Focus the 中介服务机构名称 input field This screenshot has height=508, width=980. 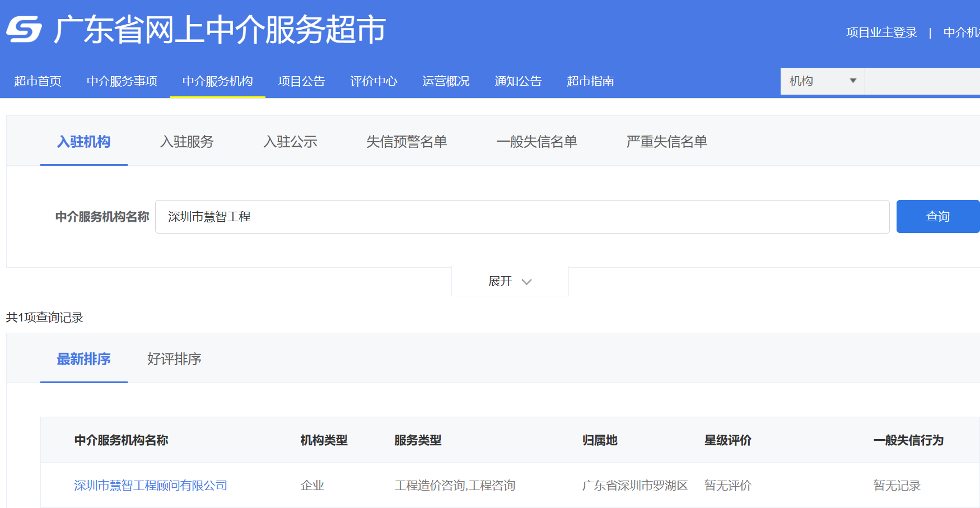pyautogui.click(x=522, y=217)
